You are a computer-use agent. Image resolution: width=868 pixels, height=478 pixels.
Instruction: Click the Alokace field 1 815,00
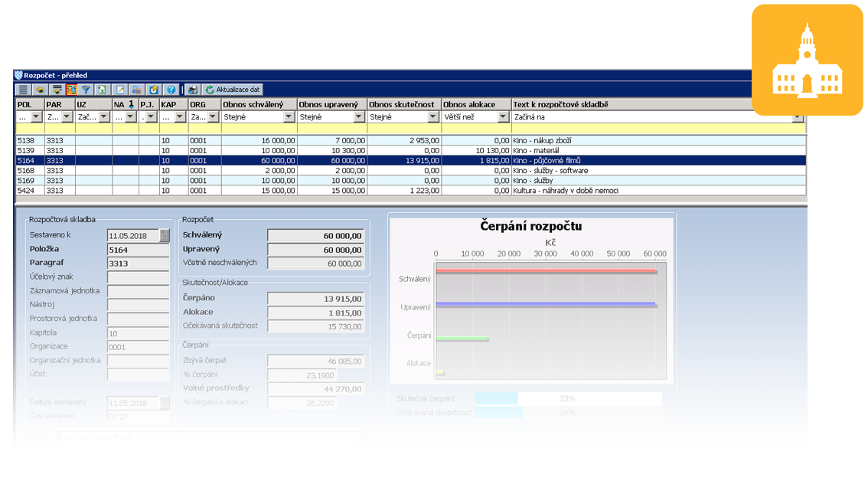coord(315,313)
